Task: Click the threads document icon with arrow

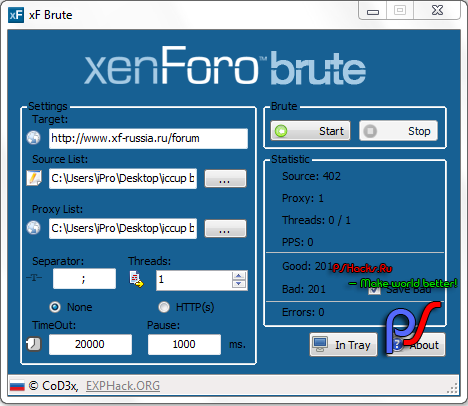Action: 136,279
